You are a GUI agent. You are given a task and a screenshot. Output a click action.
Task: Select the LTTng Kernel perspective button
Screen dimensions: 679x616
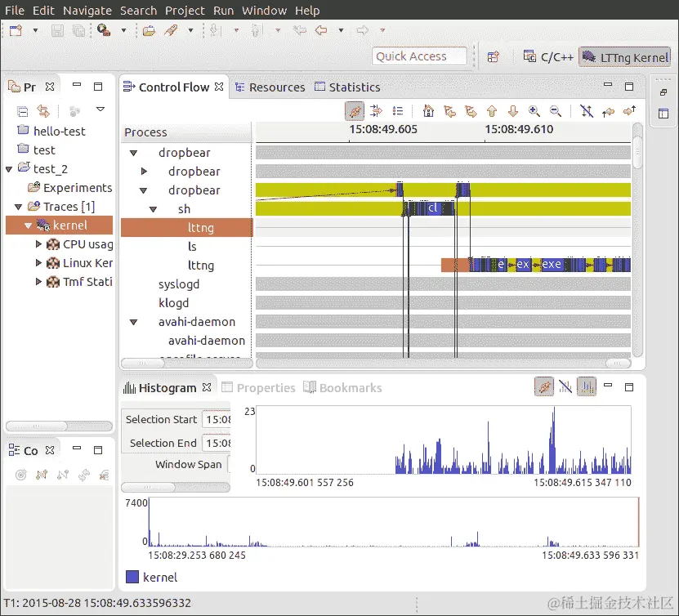625,56
